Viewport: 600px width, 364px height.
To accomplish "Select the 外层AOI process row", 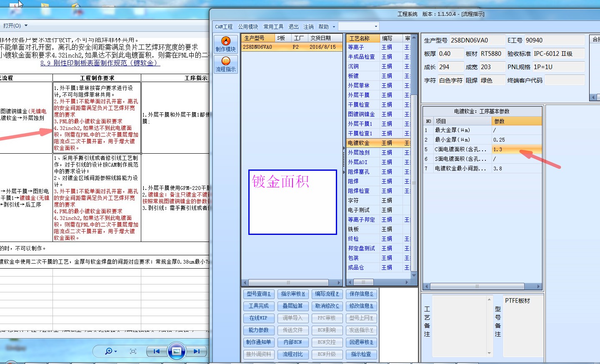I will point(378,162).
